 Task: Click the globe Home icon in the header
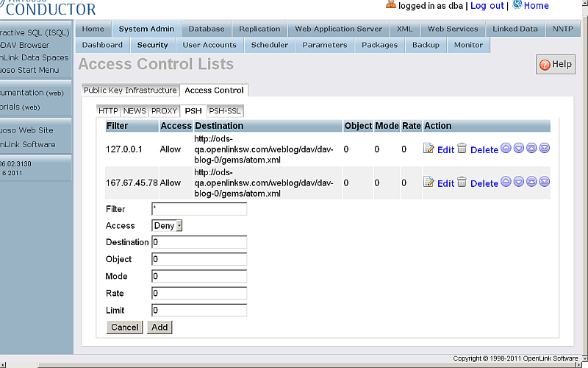(517, 4)
